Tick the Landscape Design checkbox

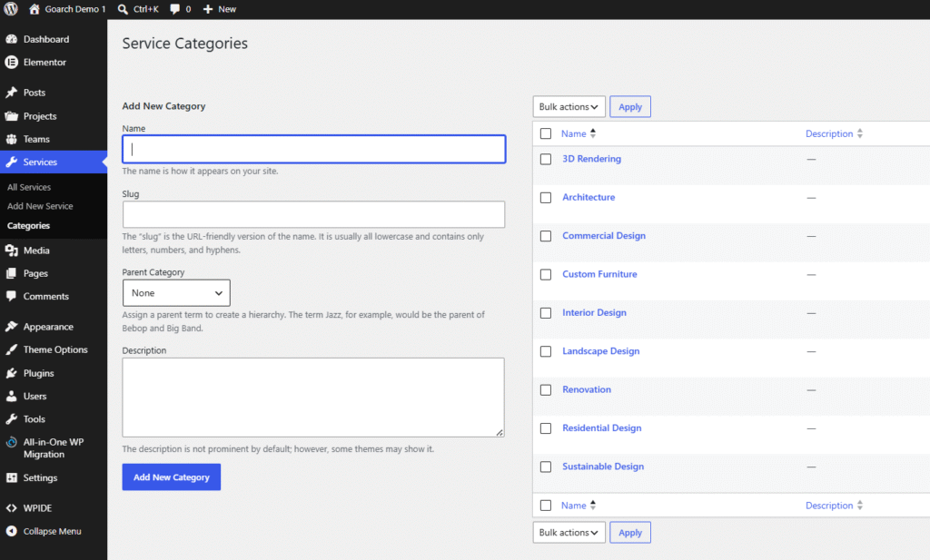(546, 351)
